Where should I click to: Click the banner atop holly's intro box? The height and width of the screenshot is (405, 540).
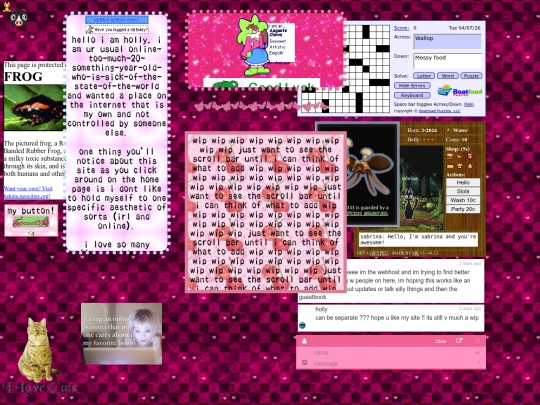pos(117,20)
